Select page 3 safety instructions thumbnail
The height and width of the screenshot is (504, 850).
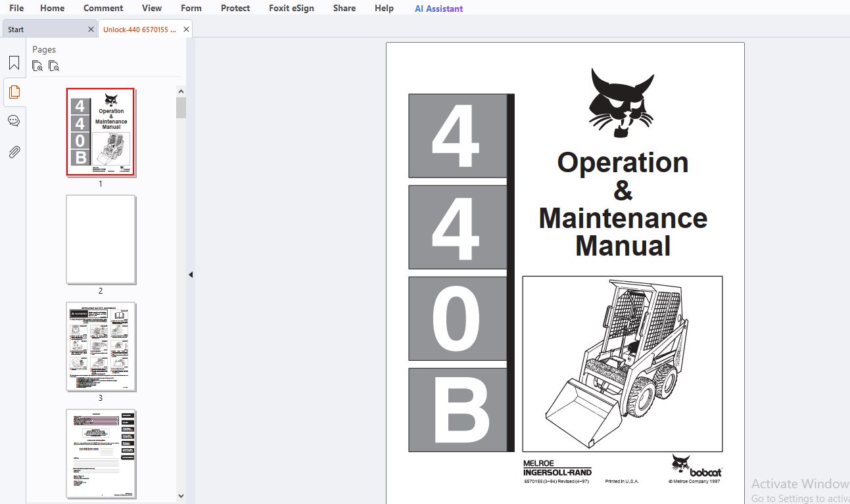[101, 346]
